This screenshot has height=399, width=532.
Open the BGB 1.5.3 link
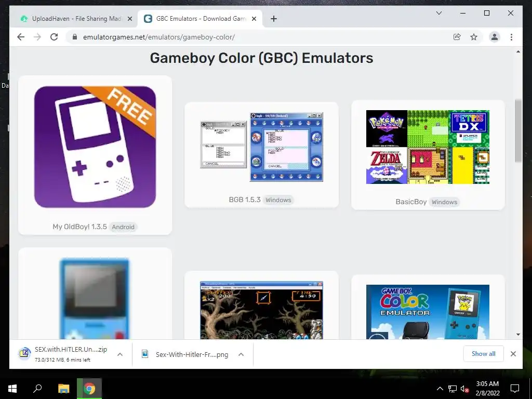[x=245, y=199]
